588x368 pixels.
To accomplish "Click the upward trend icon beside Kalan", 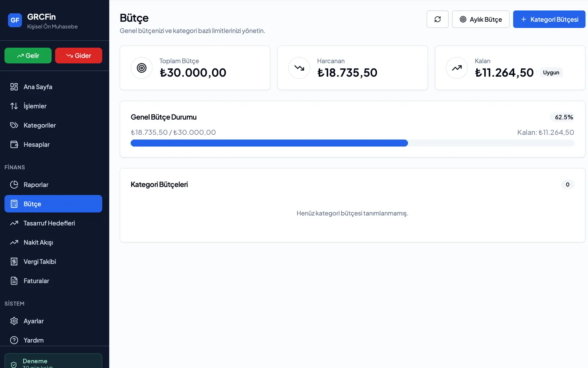I will click(x=457, y=68).
